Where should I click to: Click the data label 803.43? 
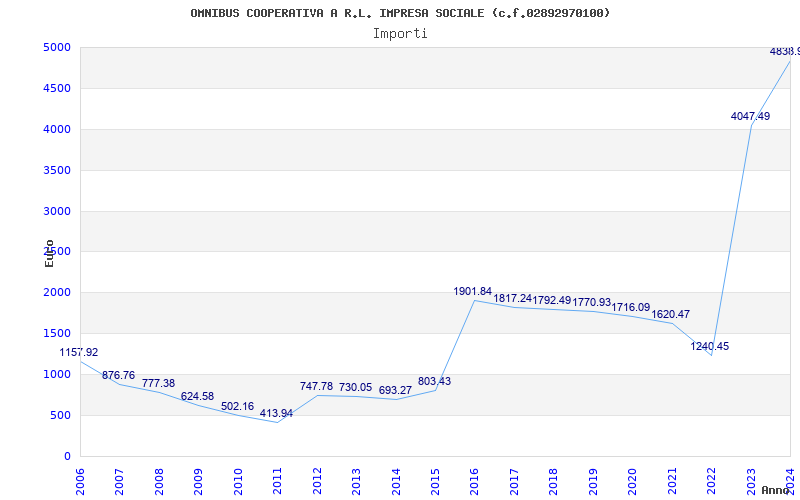click(434, 382)
